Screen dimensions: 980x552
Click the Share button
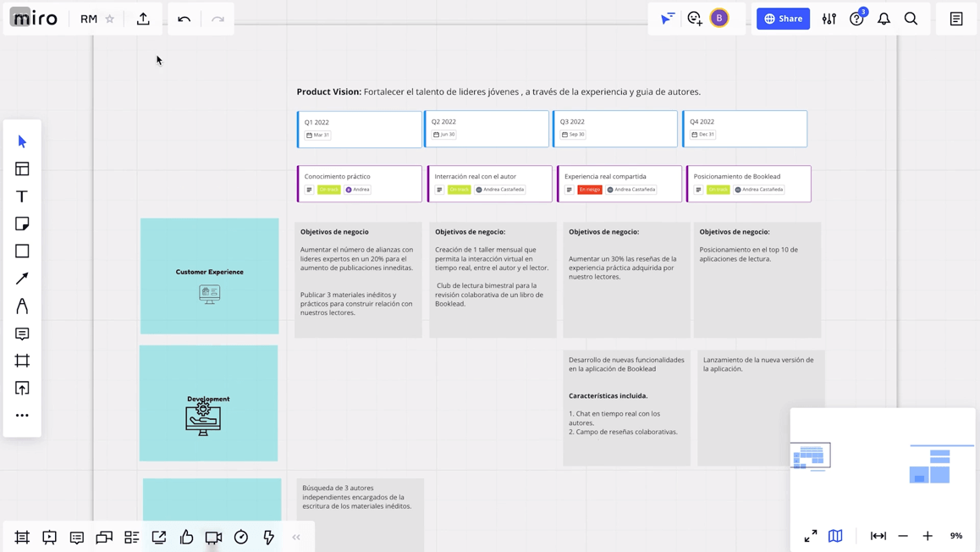tap(783, 18)
